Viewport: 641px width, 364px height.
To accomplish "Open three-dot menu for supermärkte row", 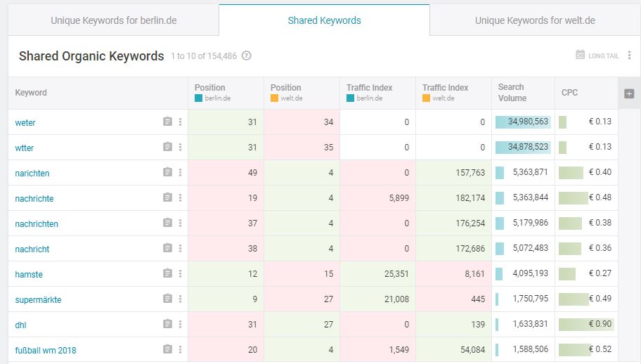I will click(x=180, y=299).
